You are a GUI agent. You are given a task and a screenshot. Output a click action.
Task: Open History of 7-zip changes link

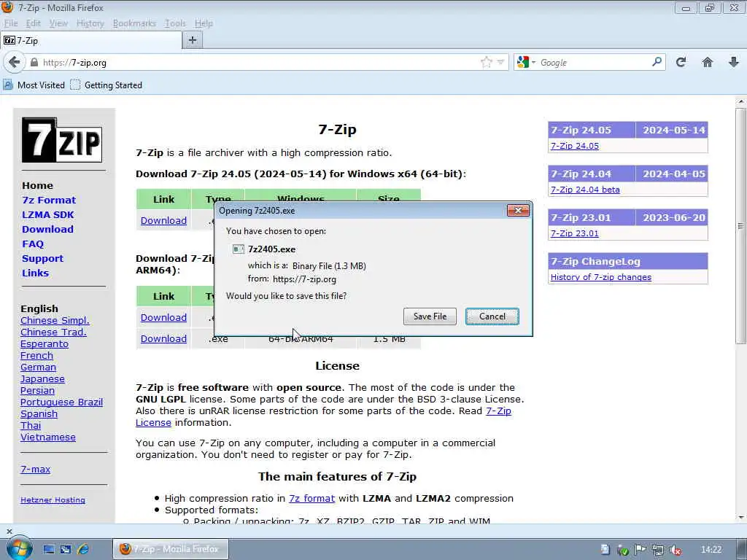pyautogui.click(x=601, y=277)
